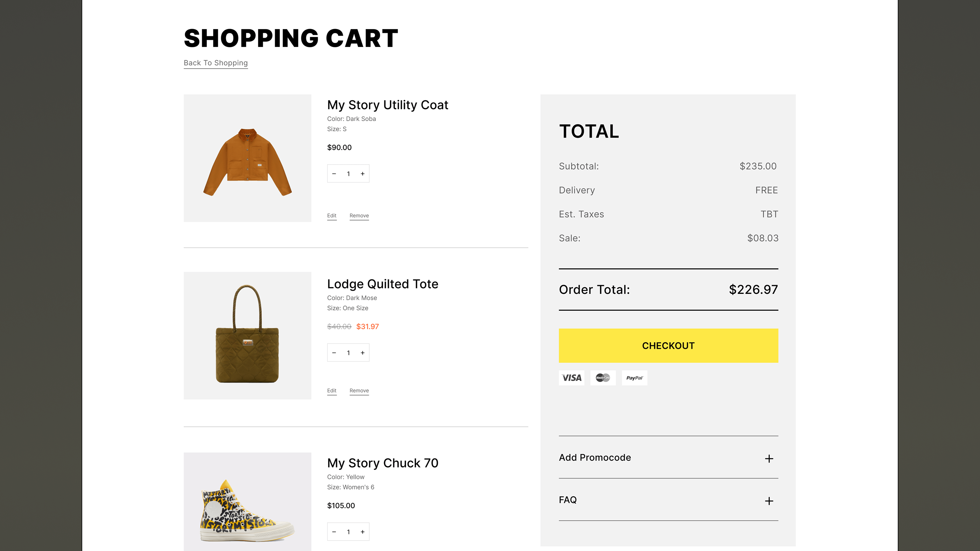Image resolution: width=980 pixels, height=551 pixels.
Task: Increase Utility Coat quantity with plus
Action: (x=363, y=174)
